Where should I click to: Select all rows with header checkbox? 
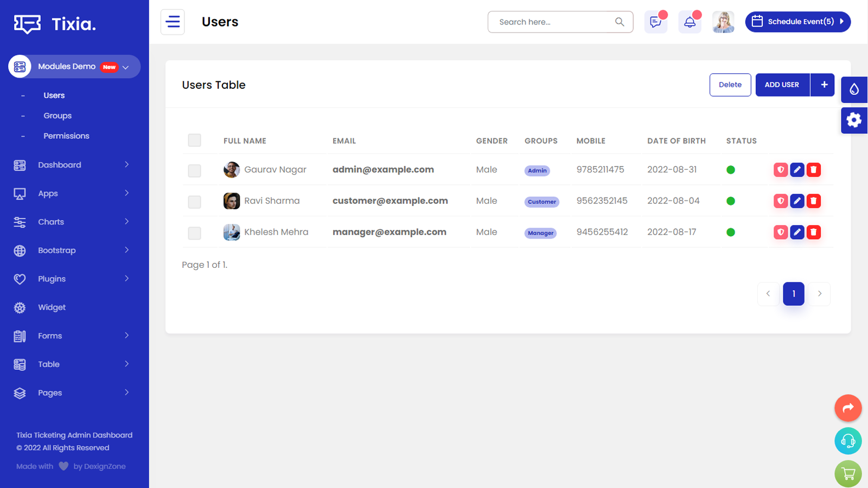(x=194, y=140)
